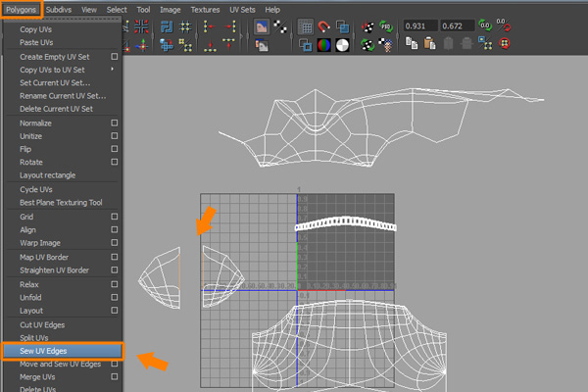Viewport: 588px width, 392px height.
Task: Open the UV Sets menu
Action: (243, 9)
